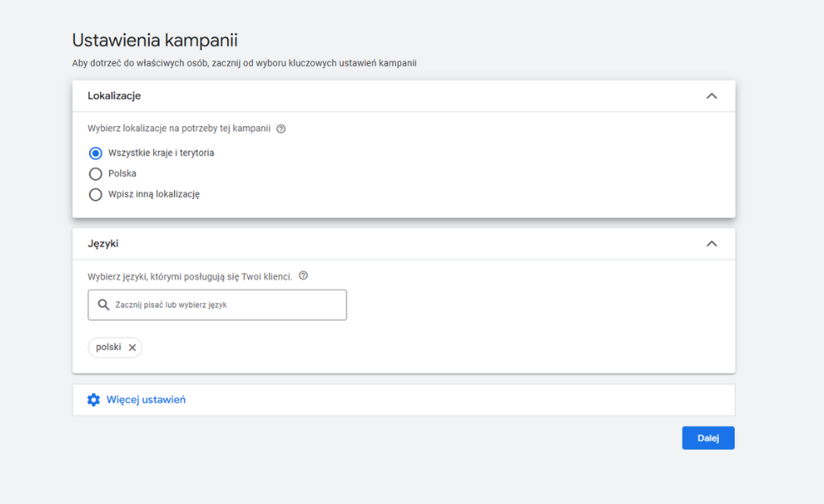Click the polski language chip label
Image resolution: width=824 pixels, height=504 pixels.
[x=108, y=347]
